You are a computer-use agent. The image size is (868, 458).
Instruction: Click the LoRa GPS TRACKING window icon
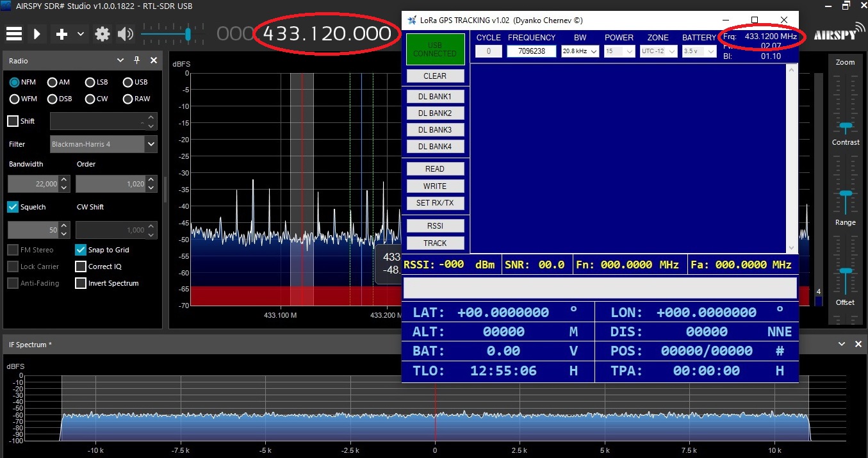[413, 20]
